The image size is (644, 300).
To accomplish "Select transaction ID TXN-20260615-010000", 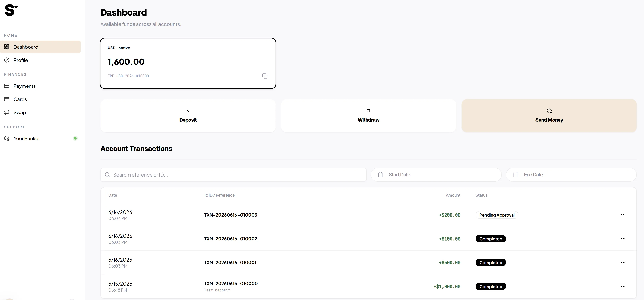I will point(231,283).
